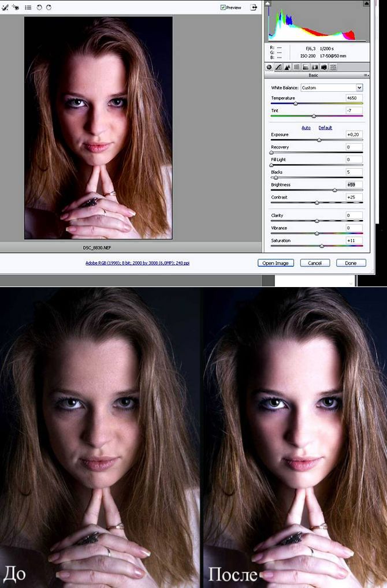Click the Saturation value field +11
The image size is (387, 588).
point(354,240)
